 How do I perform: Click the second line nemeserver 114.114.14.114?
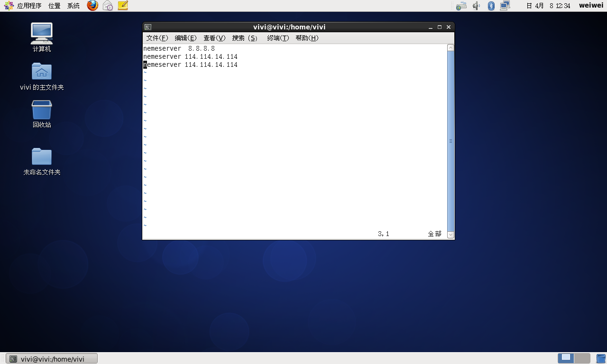[190, 56]
